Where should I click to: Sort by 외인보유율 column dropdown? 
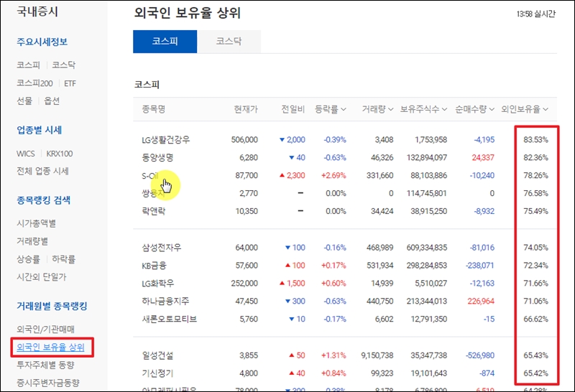pos(525,109)
